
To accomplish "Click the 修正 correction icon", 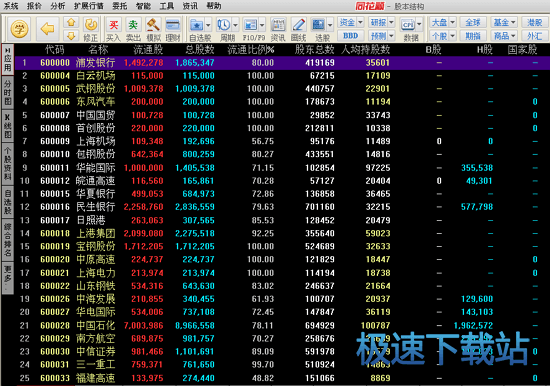I will click(91, 29).
